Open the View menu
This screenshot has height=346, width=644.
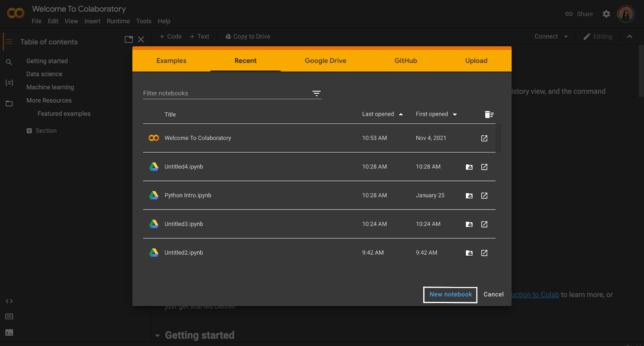pos(71,21)
